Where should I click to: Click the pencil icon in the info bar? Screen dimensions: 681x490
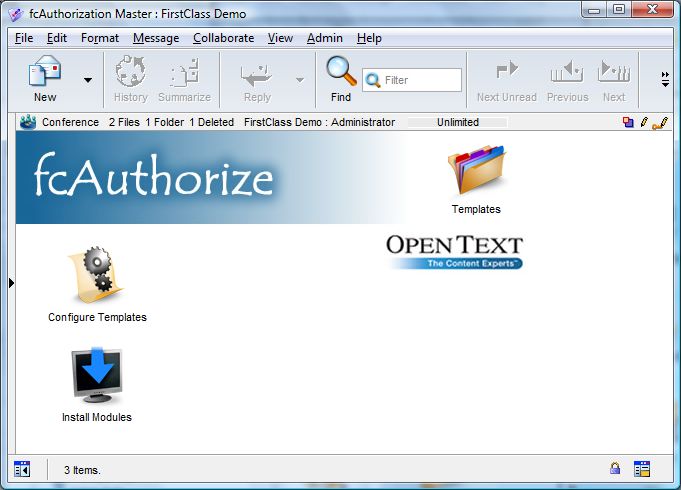click(x=644, y=122)
